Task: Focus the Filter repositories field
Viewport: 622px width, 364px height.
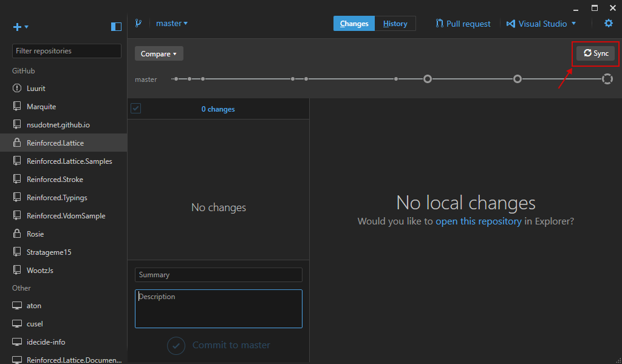Action: tap(67, 51)
